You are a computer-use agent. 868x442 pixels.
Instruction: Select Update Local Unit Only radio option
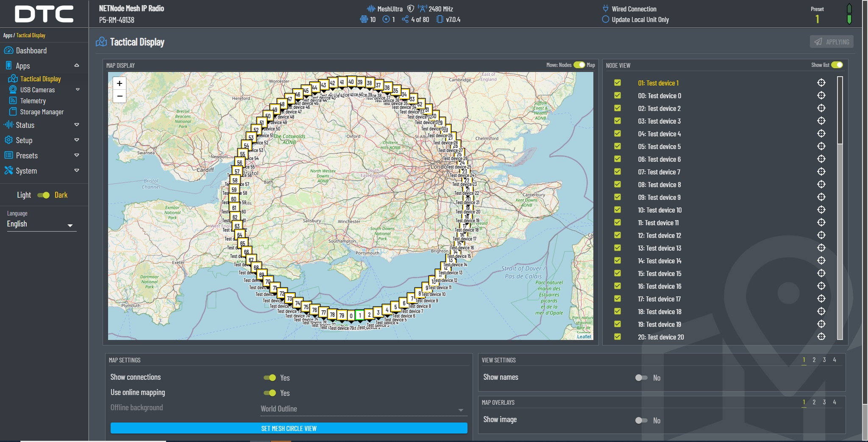[x=606, y=19]
